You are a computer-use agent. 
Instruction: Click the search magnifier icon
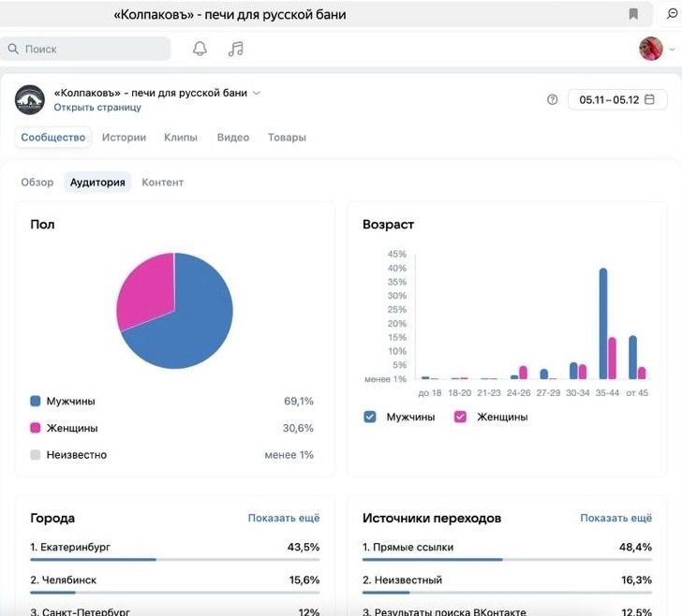pos(13,49)
